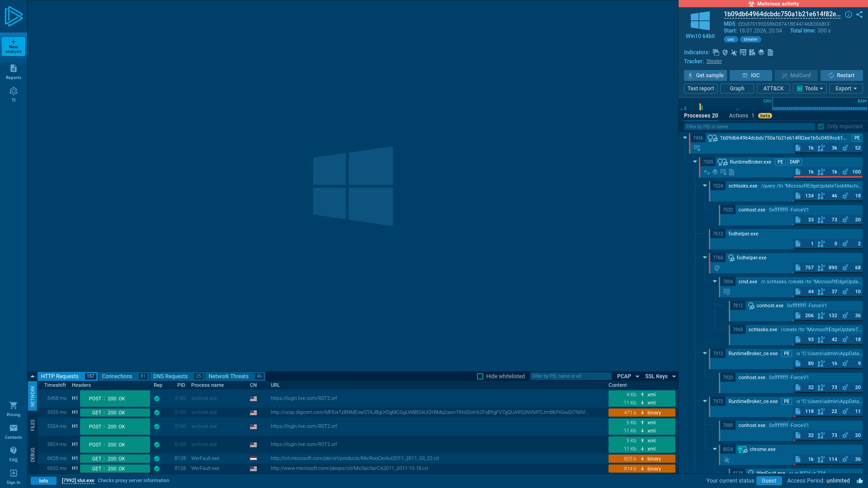The image size is (868, 488).
Task: Switch to the DNS Requests tab
Action: tap(170, 376)
